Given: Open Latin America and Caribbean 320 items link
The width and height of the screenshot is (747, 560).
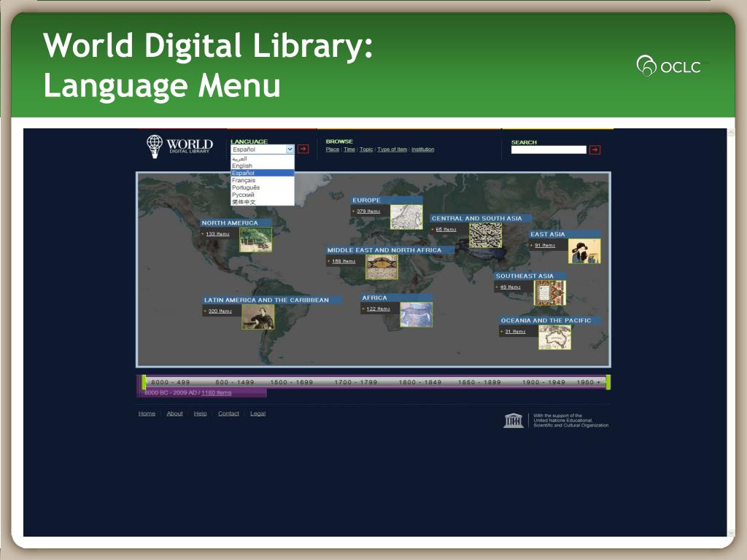Looking at the screenshot, I should tap(220, 311).
